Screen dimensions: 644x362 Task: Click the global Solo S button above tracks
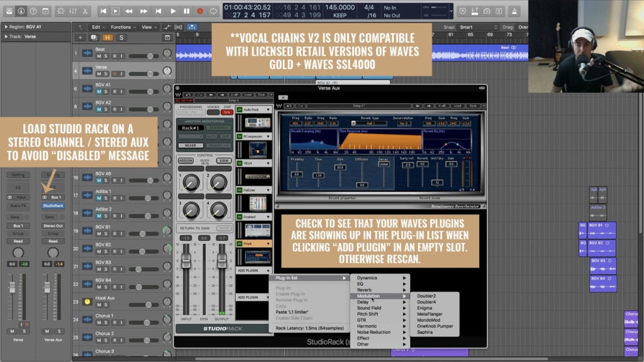coord(121,38)
